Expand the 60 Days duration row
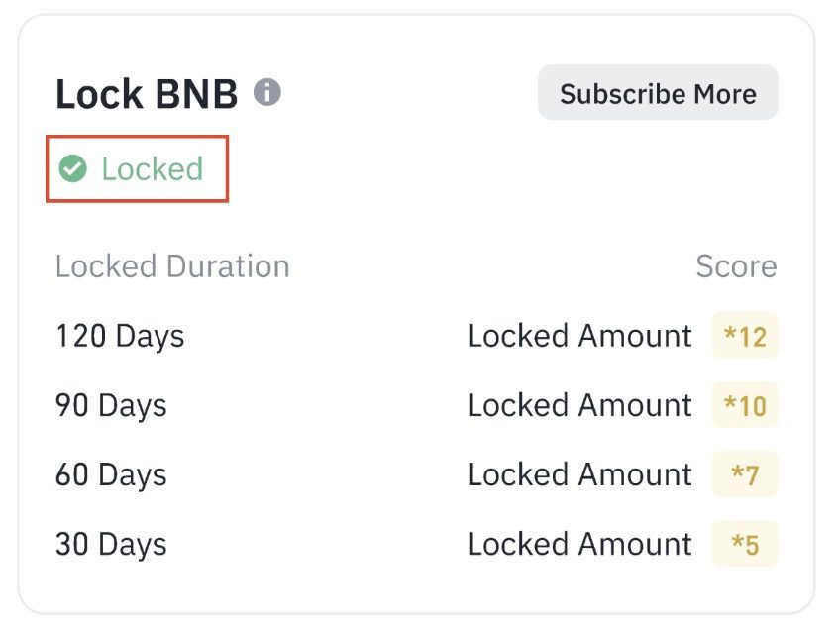840x628 pixels. [x=111, y=474]
